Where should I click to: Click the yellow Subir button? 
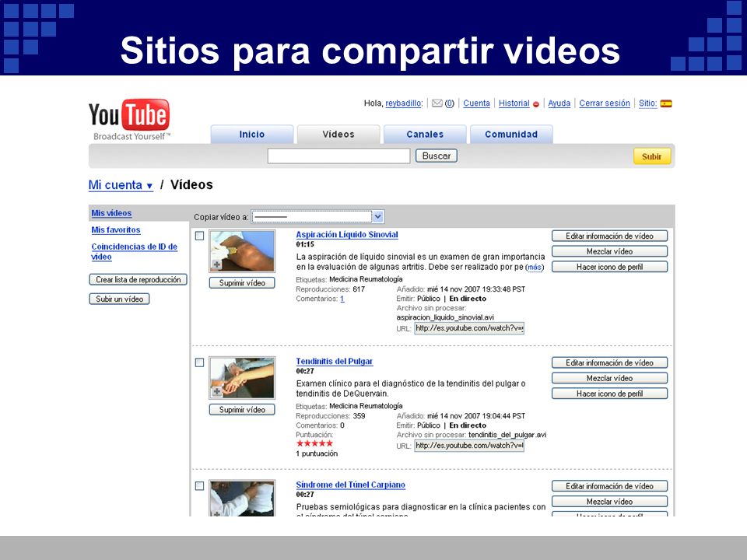652,156
